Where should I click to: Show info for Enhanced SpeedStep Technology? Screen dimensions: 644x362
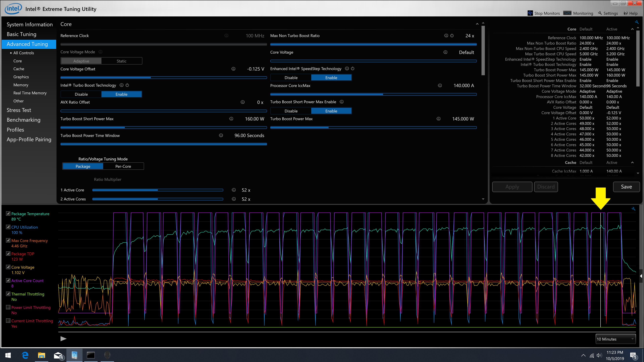[347, 68]
